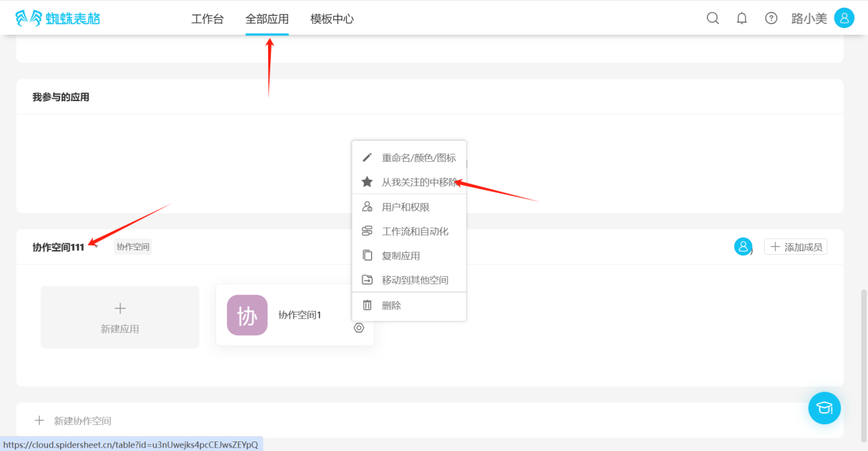868x451 pixels.
Task: Open 用户和权限 menu entry
Action: coord(406,207)
